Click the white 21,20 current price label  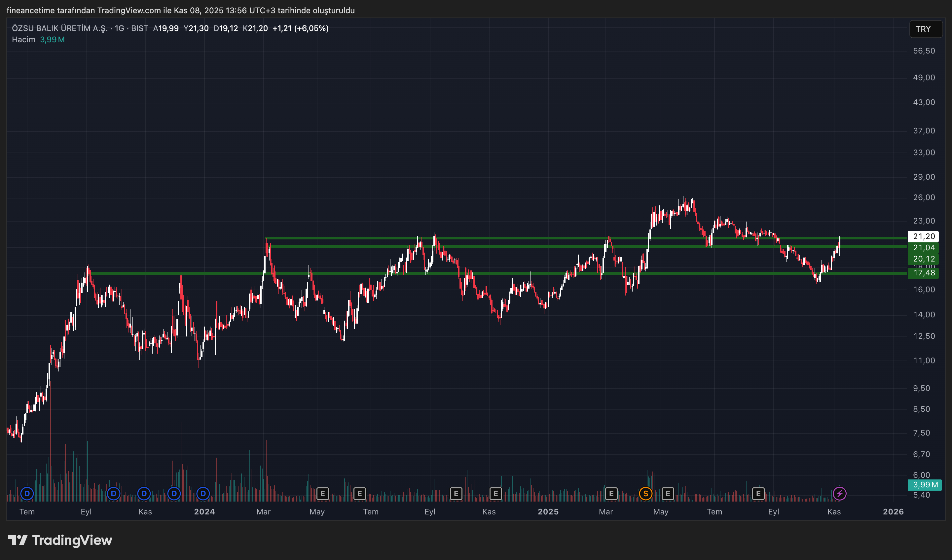click(923, 236)
